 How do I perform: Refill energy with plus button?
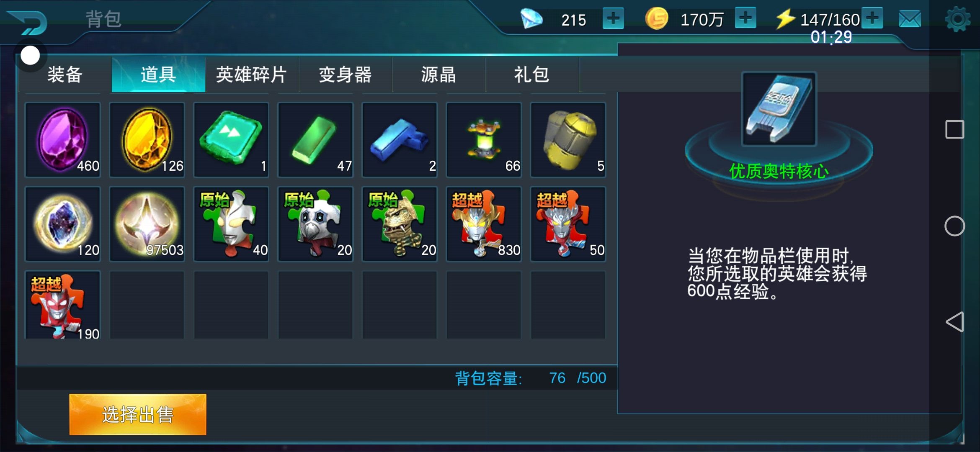pyautogui.click(x=872, y=18)
